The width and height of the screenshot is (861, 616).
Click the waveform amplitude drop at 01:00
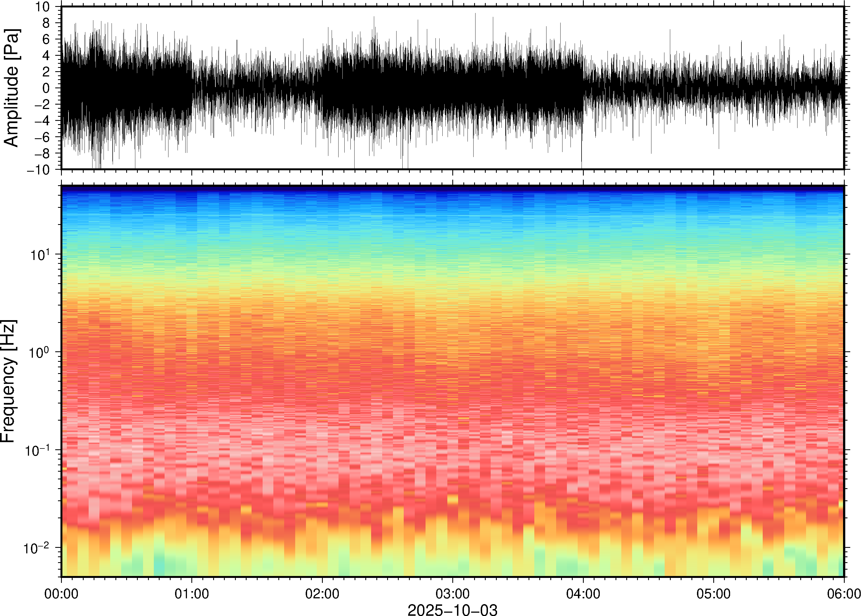tap(192, 88)
